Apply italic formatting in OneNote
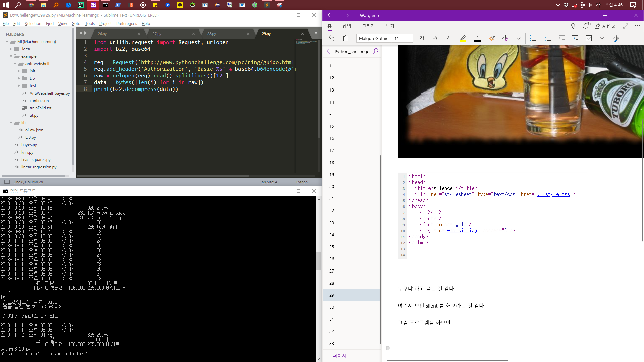Image resolution: width=644 pixels, height=362 pixels. pos(435,38)
